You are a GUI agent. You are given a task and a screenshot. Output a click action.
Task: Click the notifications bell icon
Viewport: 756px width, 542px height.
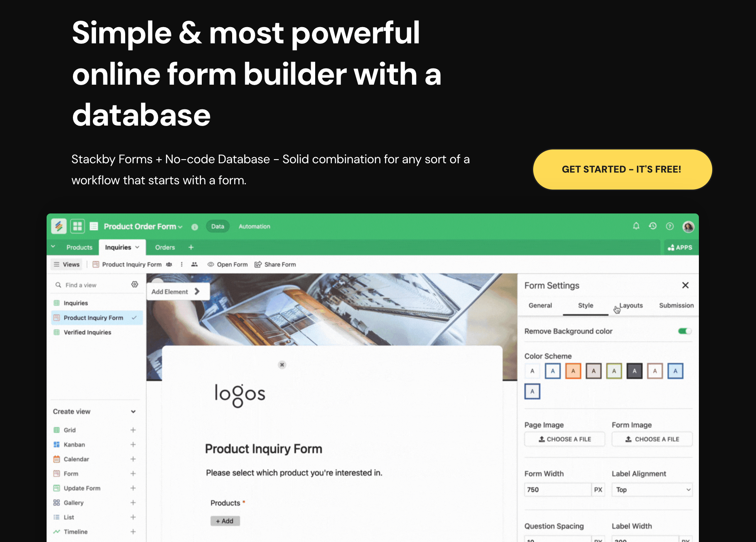636,226
